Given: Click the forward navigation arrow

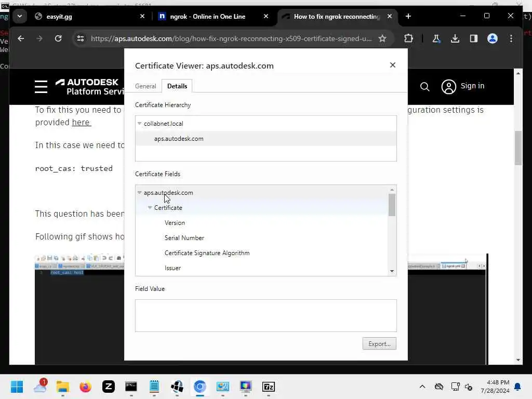Looking at the screenshot, I should (39, 38).
